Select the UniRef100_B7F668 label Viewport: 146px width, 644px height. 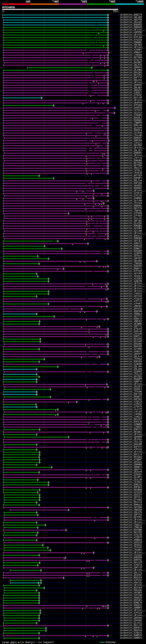click(x=131, y=105)
